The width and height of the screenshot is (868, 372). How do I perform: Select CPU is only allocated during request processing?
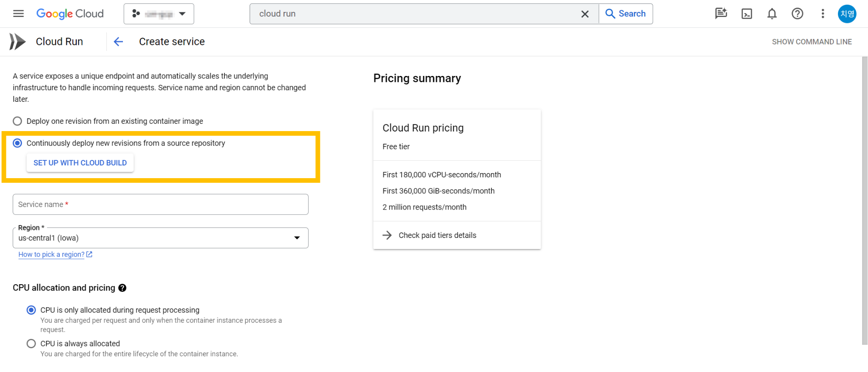(x=31, y=310)
